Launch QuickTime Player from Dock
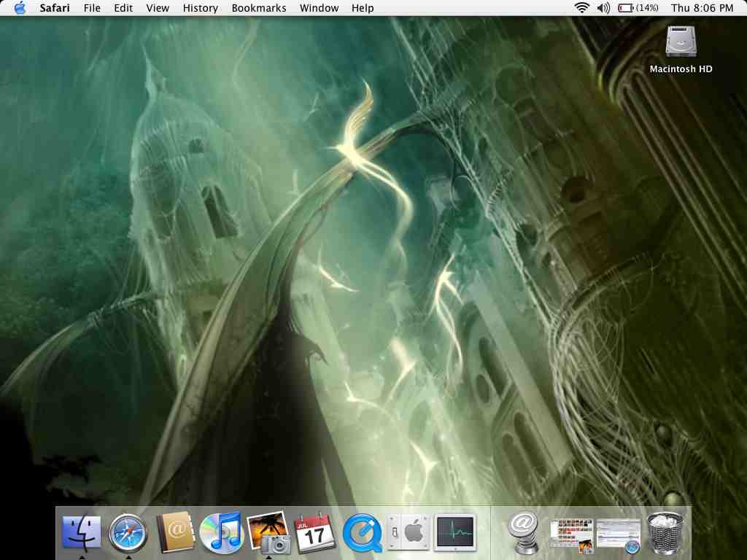The width and height of the screenshot is (747, 560). tap(363, 533)
